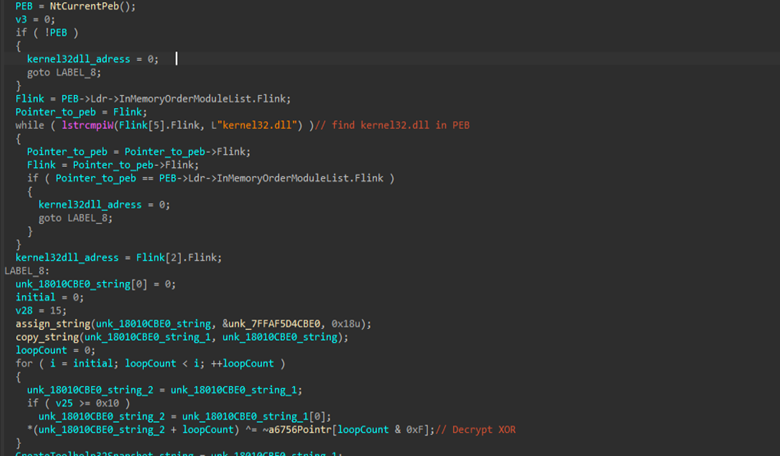Click the v28 variable assigned 15
Screen dimensions: 780x456
[24, 310]
